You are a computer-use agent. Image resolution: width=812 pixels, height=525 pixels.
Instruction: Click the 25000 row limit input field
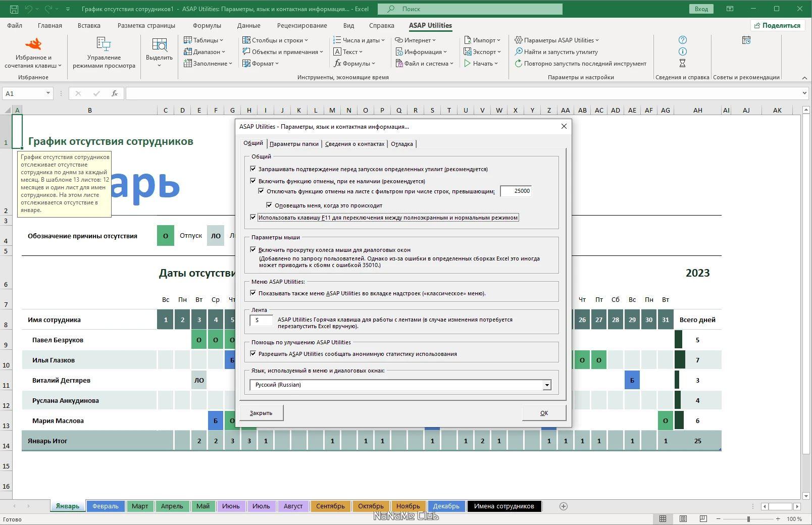[x=516, y=191]
